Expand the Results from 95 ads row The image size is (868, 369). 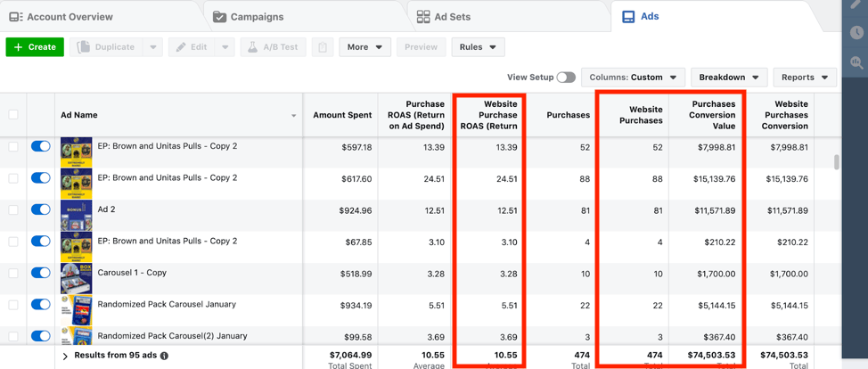[x=65, y=357]
